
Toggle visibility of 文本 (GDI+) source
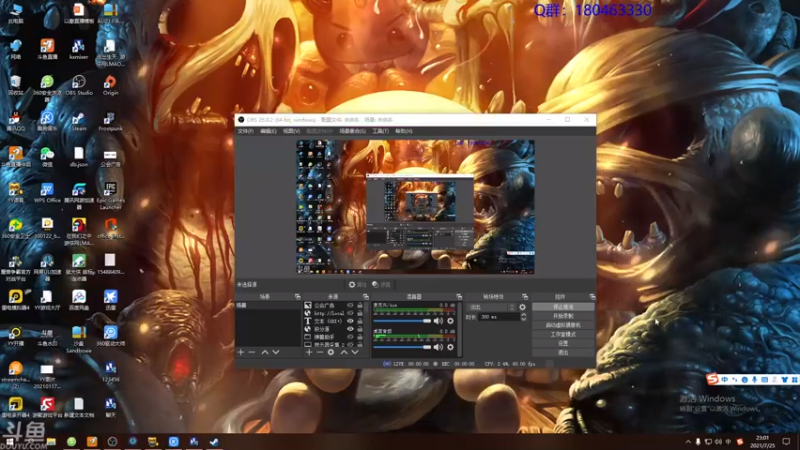click(350, 321)
